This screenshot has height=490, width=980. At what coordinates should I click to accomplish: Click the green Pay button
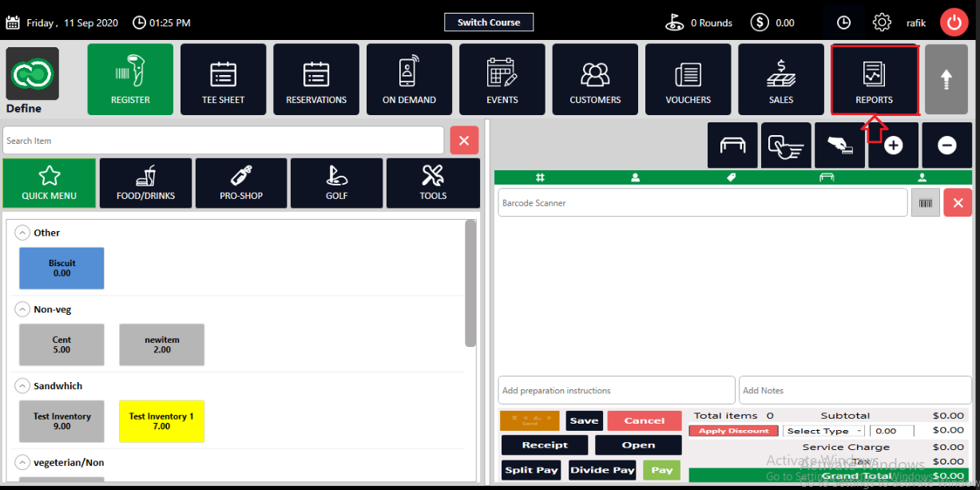662,470
